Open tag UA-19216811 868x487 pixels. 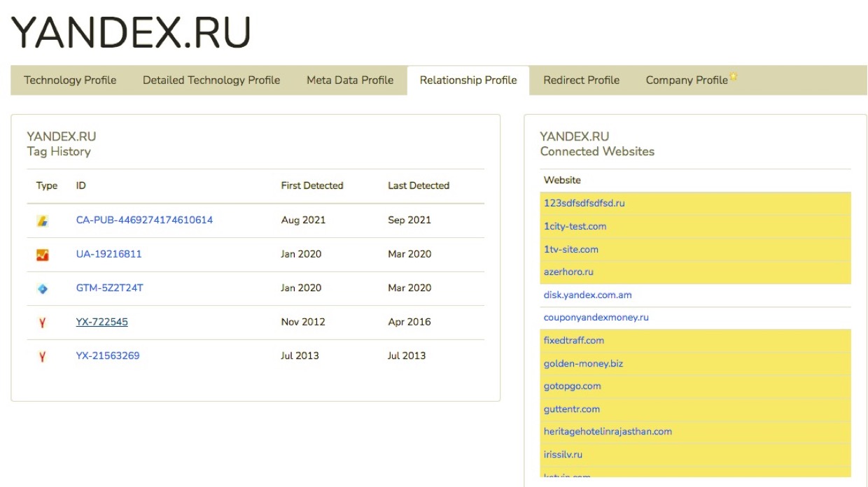click(108, 254)
